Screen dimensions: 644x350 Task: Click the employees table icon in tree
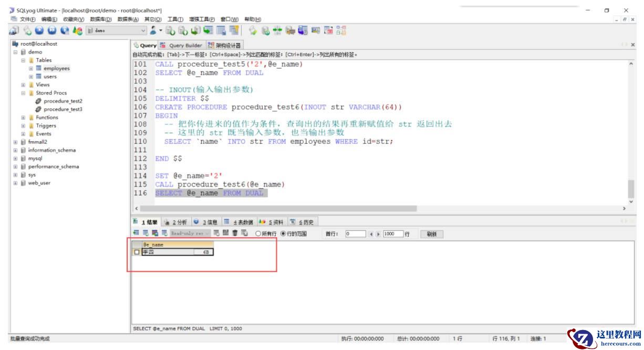(x=38, y=68)
